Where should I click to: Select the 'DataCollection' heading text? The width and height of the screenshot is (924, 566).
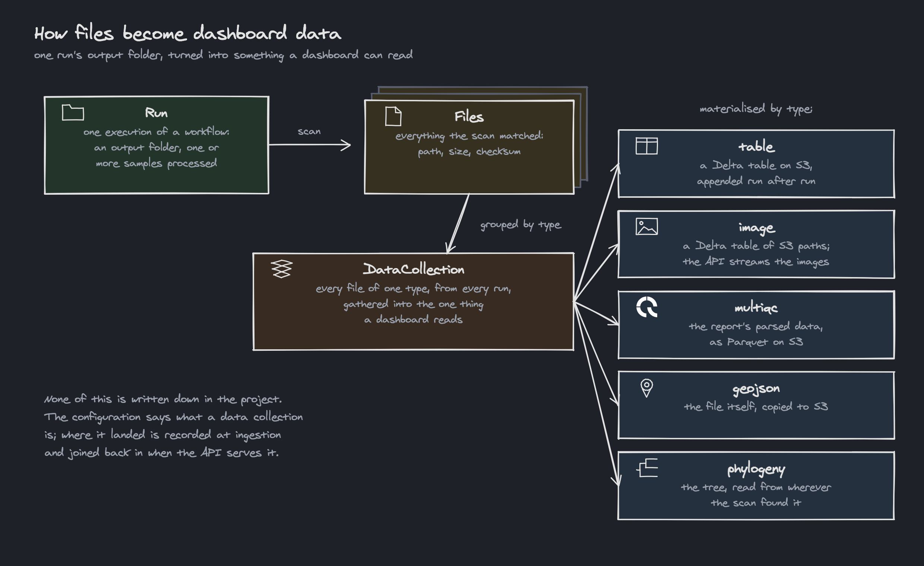click(x=413, y=269)
